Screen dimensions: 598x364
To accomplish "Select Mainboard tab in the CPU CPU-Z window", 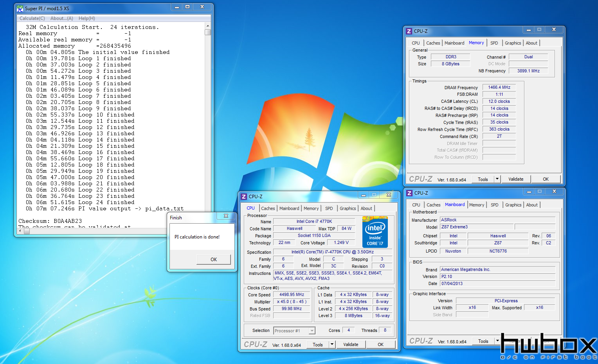I will coord(289,208).
